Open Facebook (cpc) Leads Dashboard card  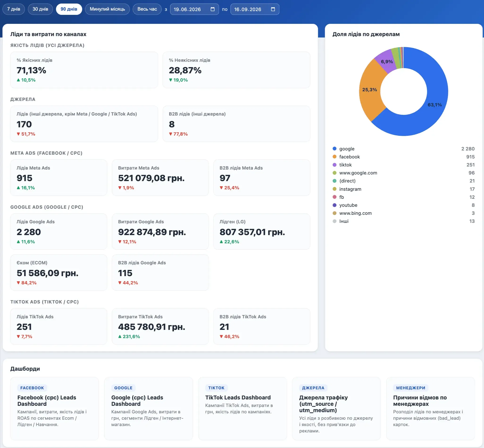pos(54,408)
